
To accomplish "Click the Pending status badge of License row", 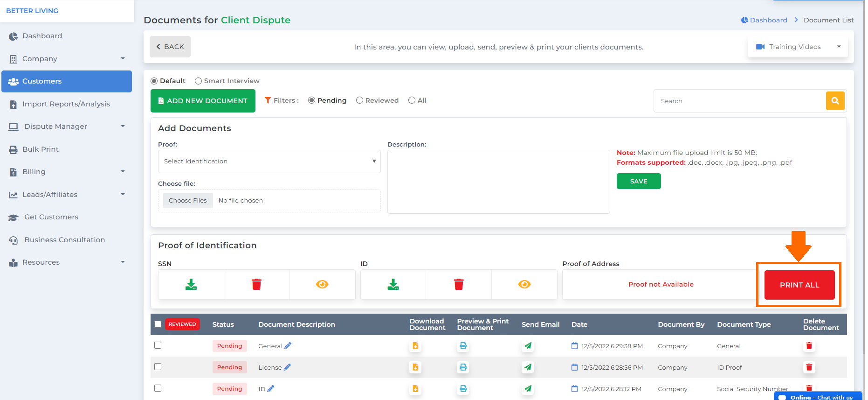I will (x=229, y=367).
